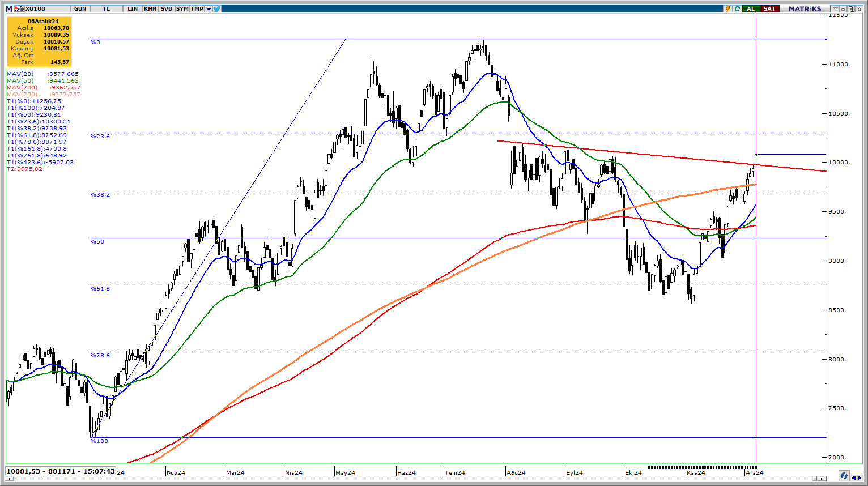Click the T1(%23,6):10300,51 label

[39, 122]
